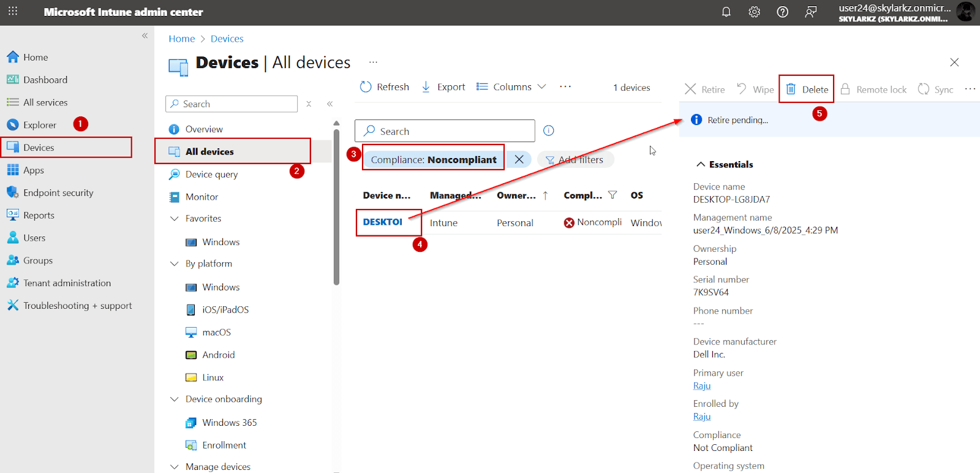Viewport: 980px width, 473px height.
Task: Click Add filters
Action: click(x=575, y=160)
